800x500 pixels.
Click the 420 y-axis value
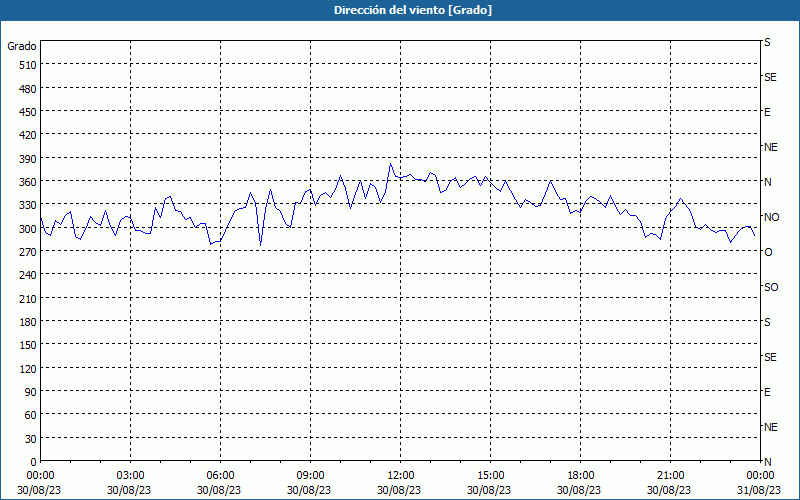[x=28, y=135]
